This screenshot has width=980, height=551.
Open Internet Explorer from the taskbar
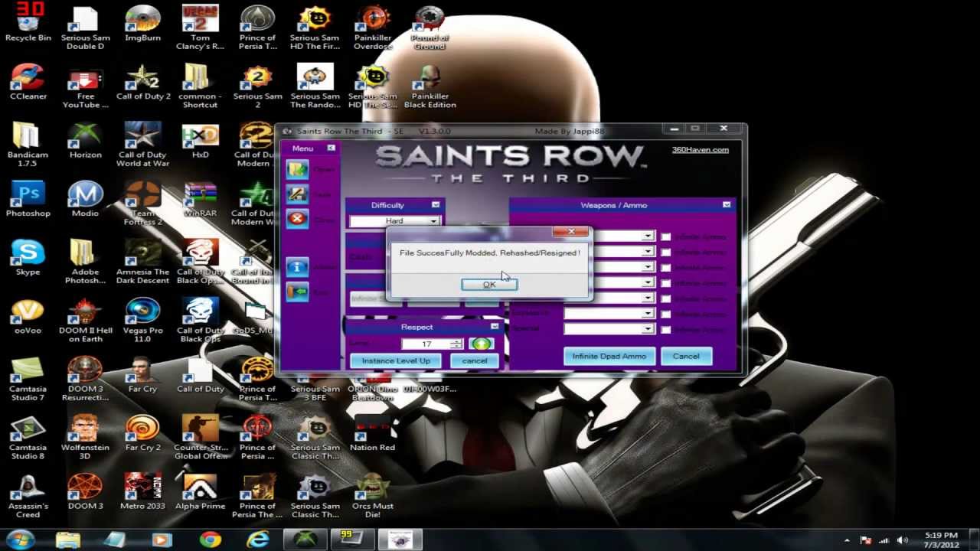(x=258, y=540)
